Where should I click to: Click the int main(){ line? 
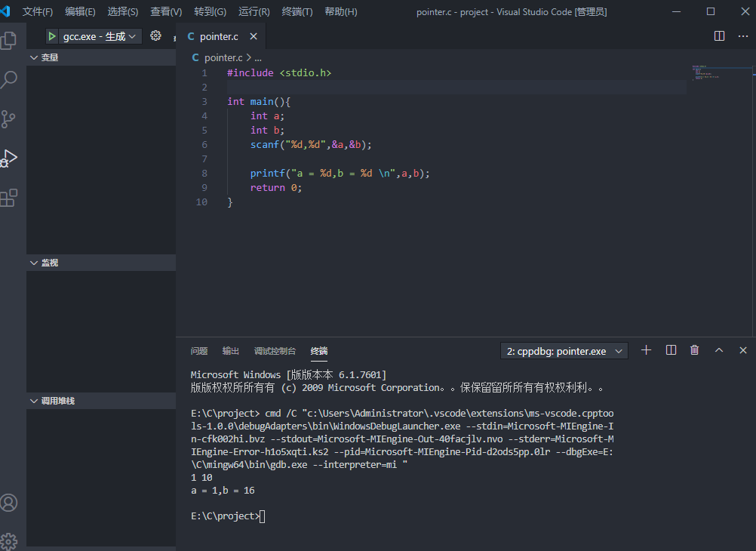pyautogui.click(x=259, y=102)
